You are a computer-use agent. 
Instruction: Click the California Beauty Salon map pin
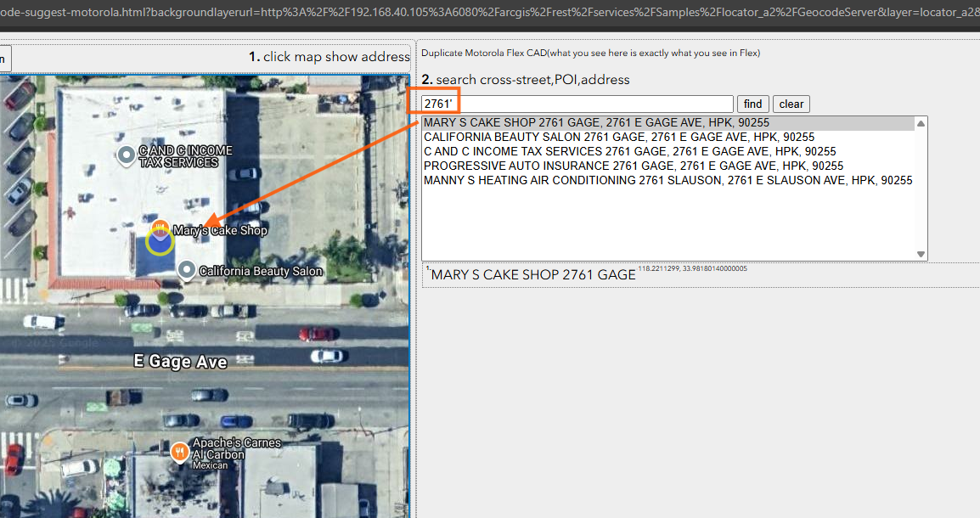[x=188, y=270]
